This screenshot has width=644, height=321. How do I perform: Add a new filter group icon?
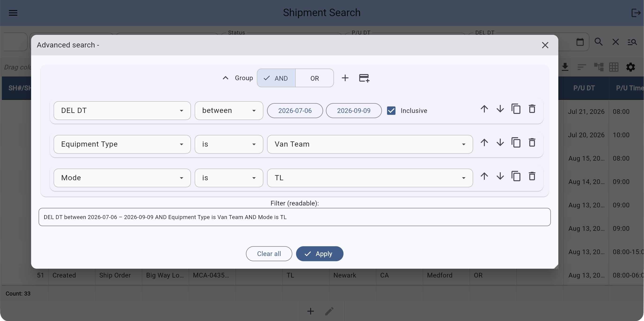[x=364, y=78]
